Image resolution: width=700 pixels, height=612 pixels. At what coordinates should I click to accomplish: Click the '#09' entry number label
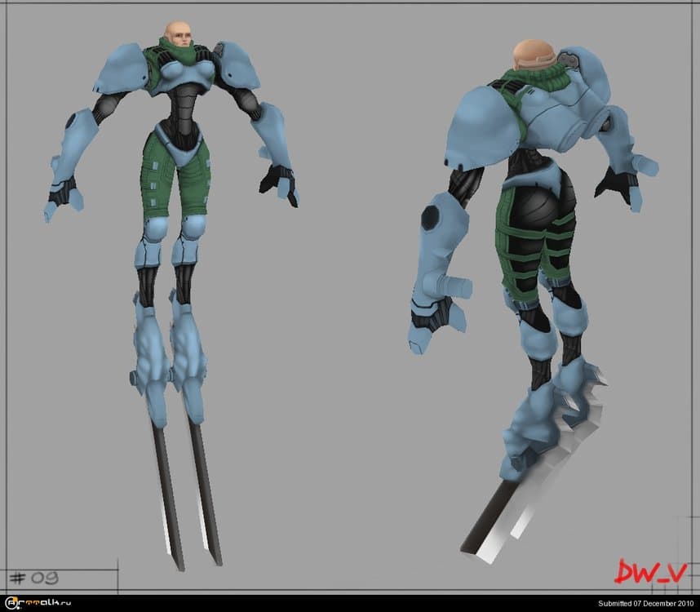(x=34, y=579)
